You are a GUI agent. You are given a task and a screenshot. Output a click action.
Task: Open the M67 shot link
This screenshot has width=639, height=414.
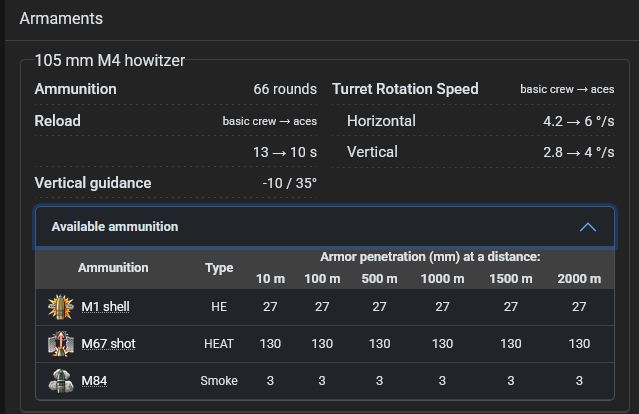108,343
